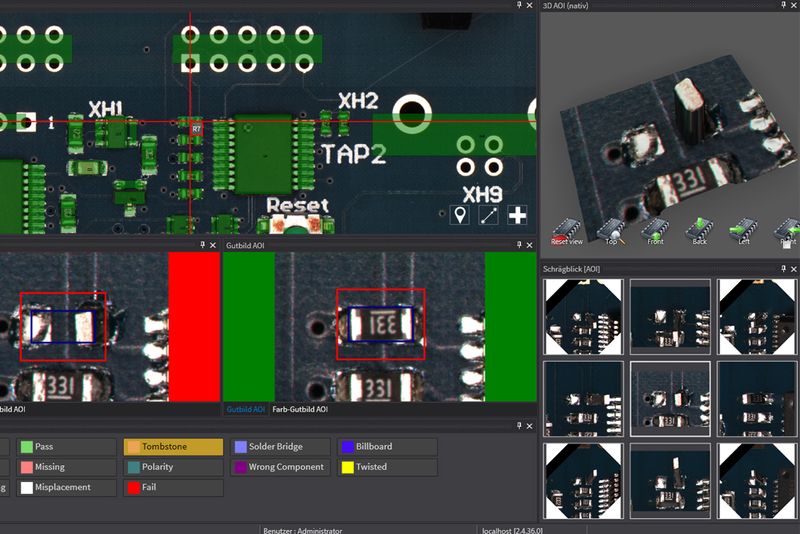Close the defect image panel left of Gutbild
The image size is (800, 534).
(x=213, y=245)
